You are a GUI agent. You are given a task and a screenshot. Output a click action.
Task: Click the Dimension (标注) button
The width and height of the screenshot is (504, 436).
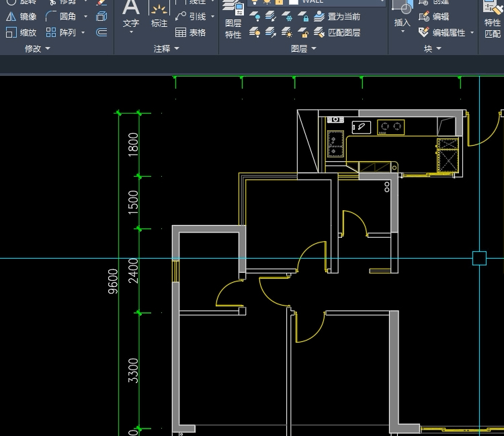[x=159, y=15]
